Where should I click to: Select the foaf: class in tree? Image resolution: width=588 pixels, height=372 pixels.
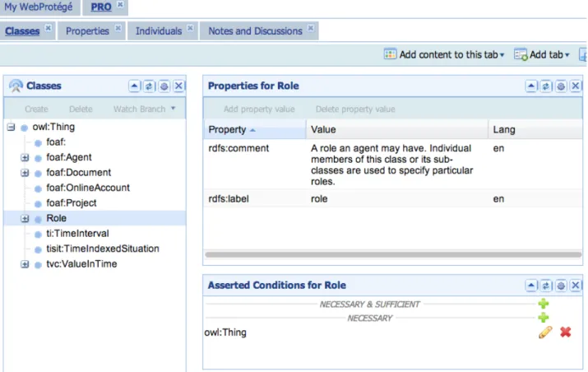(56, 142)
